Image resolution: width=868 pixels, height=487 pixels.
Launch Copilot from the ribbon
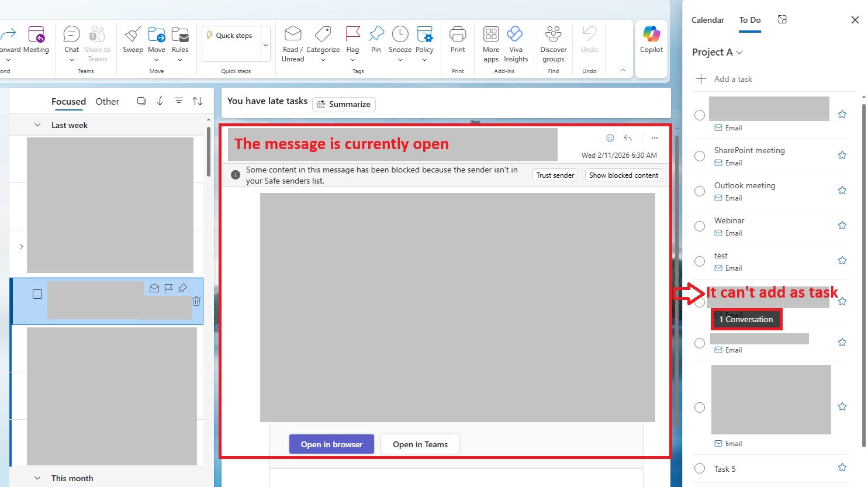click(x=651, y=33)
